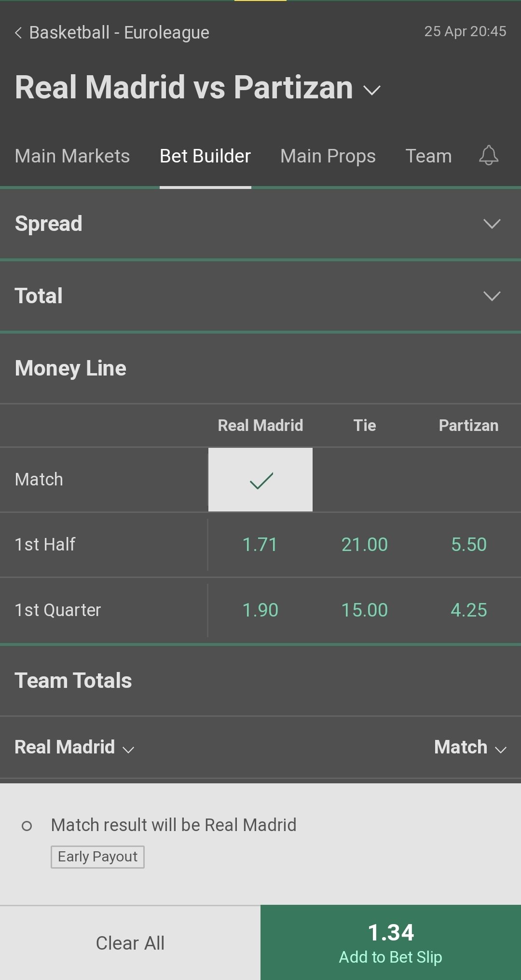Switch to the Main Props tab
The width and height of the screenshot is (521, 980).
tap(328, 156)
